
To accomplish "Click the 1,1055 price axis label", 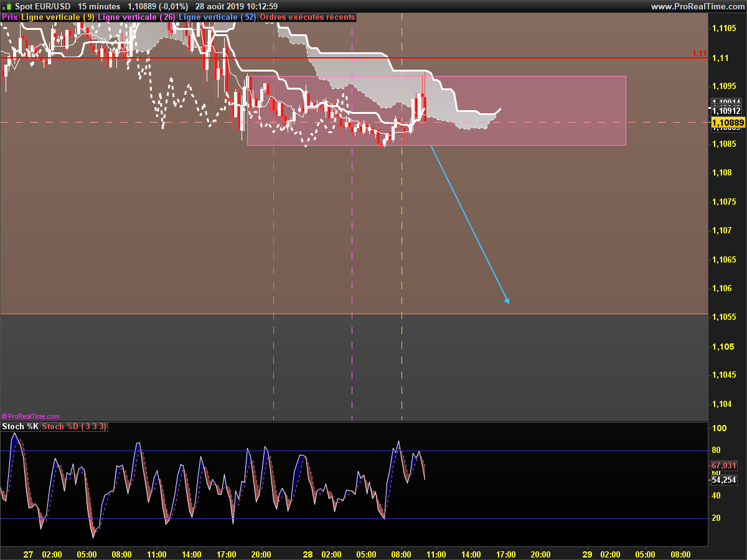I will tap(725, 317).
